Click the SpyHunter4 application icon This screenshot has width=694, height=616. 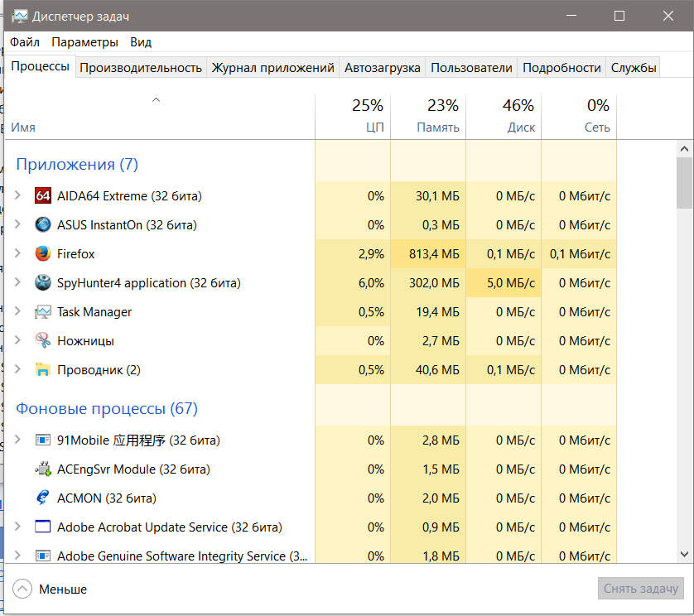point(43,283)
